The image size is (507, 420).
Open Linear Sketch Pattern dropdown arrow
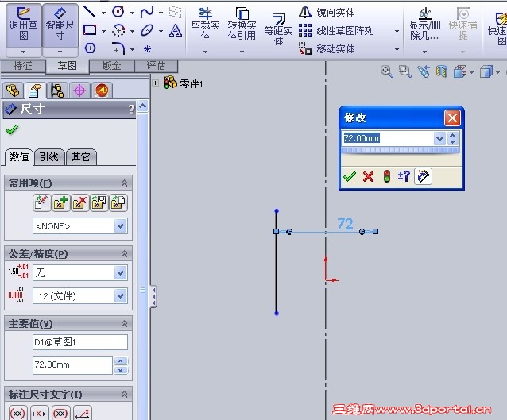(397, 31)
